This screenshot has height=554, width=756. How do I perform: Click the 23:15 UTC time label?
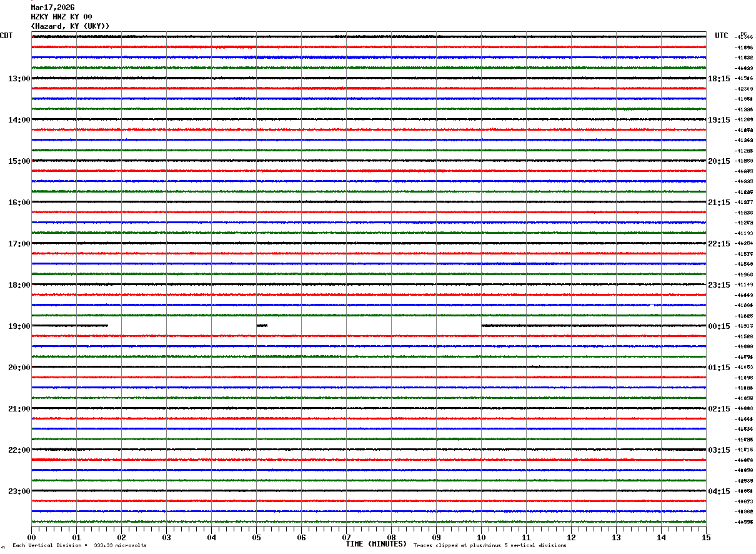point(719,285)
